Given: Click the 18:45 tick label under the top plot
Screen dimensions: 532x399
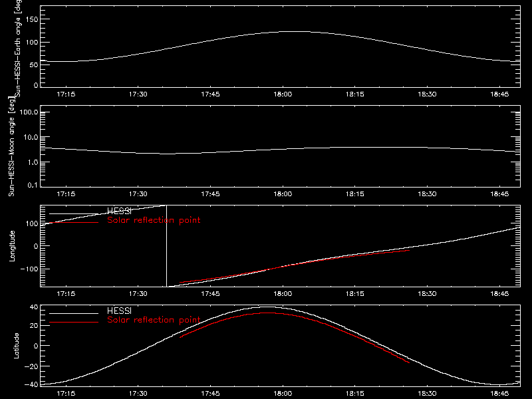Looking at the screenshot, I should (499, 94).
